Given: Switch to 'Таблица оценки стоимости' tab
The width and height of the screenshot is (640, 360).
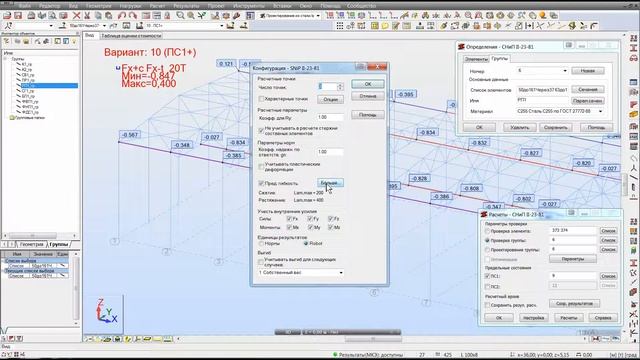Looking at the screenshot, I should (x=131, y=36).
